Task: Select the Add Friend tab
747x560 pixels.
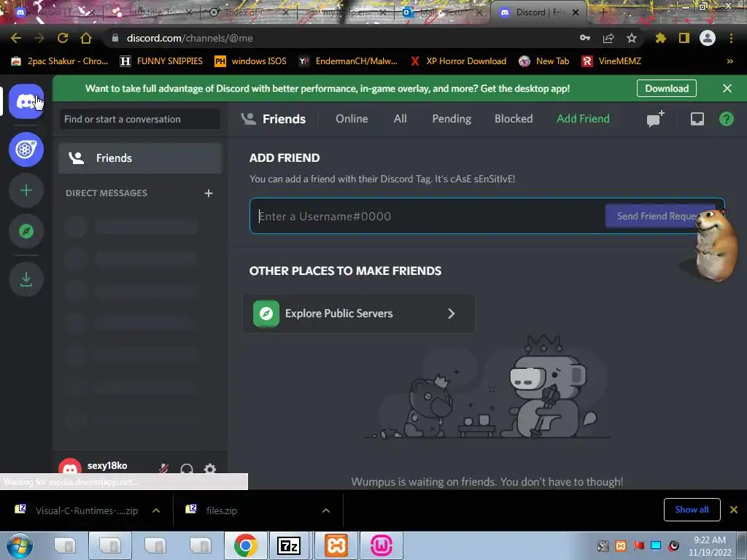Action: point(583,119)
